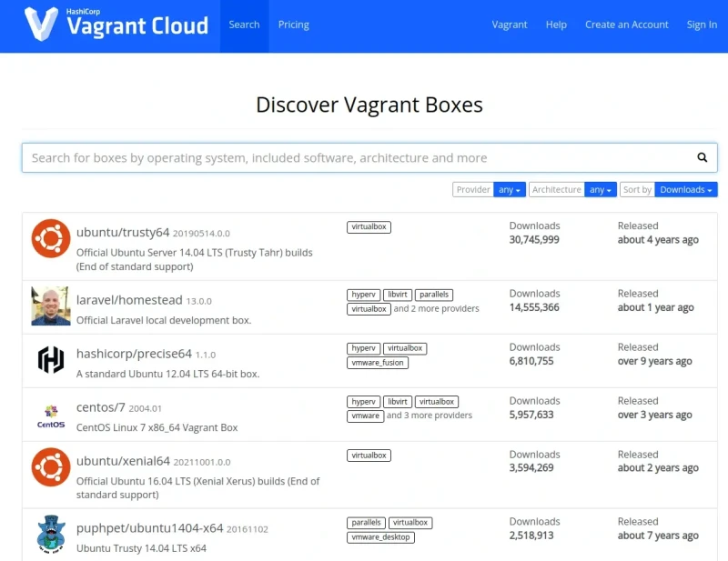The width and height of the screenshot is (728, 561).
Task: Click the ubuntu/xenial64 Ubuntu logo icon
Action: [51, 467]
